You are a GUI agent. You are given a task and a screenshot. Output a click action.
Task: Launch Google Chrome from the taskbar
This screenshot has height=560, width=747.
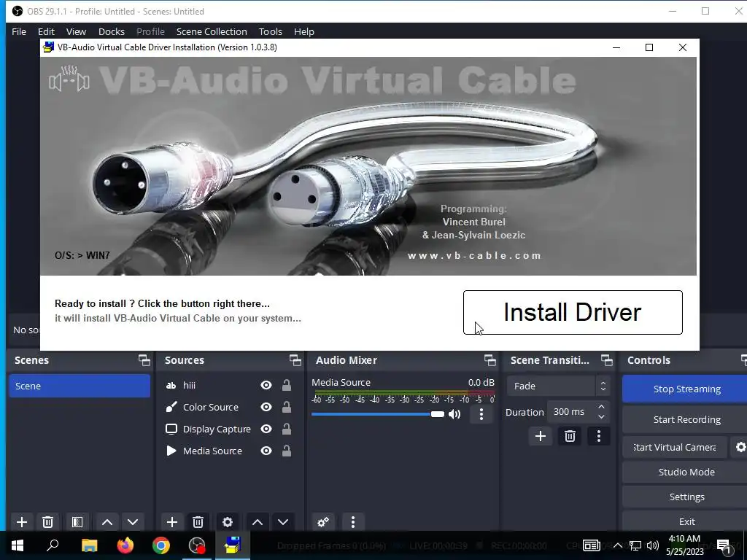point(161,545)
